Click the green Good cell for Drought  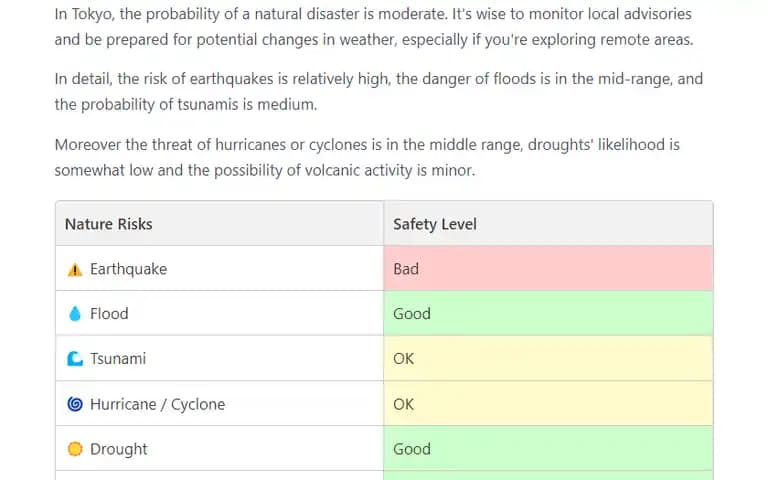[x=548, y=449]
